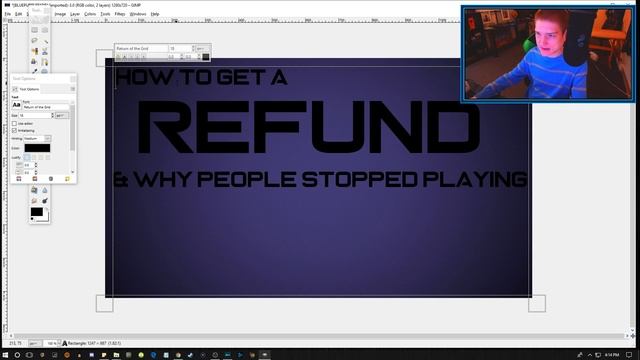Open Cortana search circle on taskbar

tap(17, 355)
